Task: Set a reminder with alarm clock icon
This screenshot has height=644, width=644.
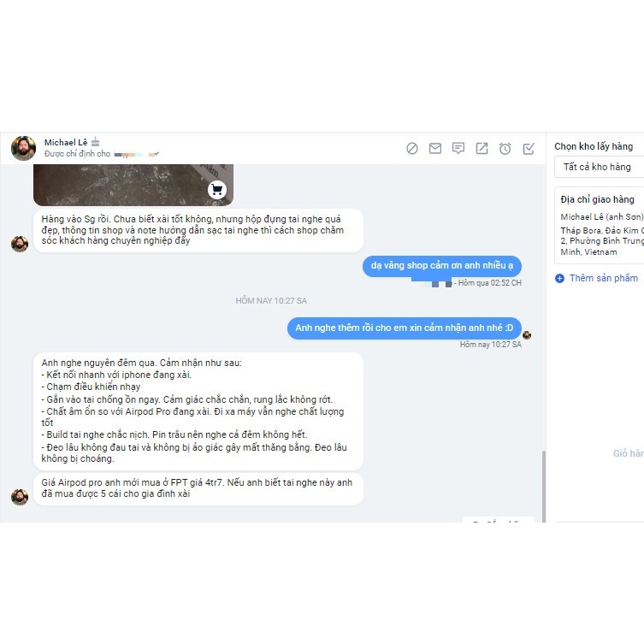Action: [505, 148]
